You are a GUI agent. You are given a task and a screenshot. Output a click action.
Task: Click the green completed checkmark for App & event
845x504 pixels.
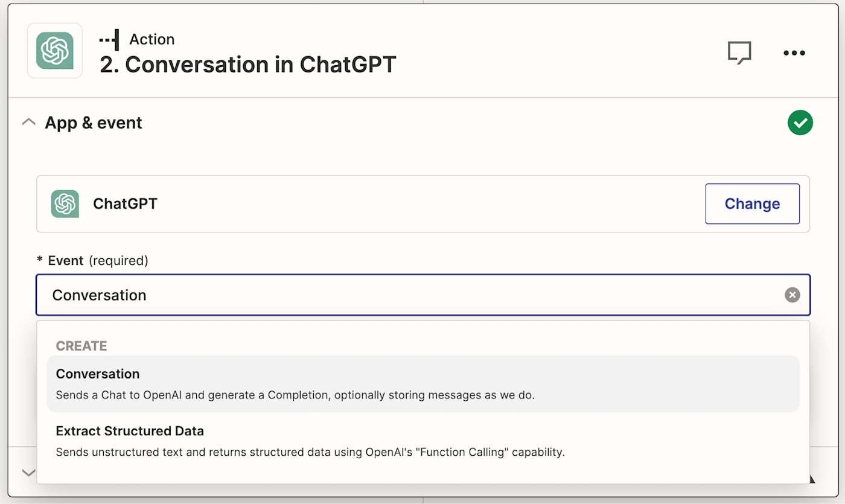[800, 123]
